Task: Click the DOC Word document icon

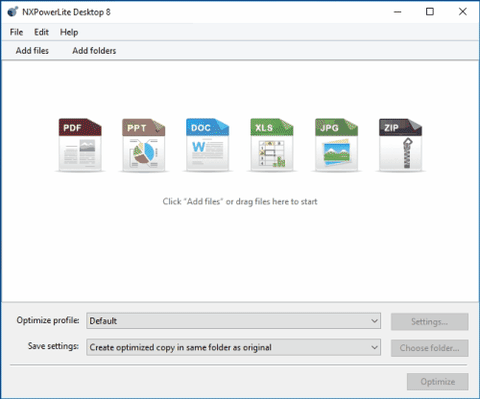Action: (x=208, y=145)
